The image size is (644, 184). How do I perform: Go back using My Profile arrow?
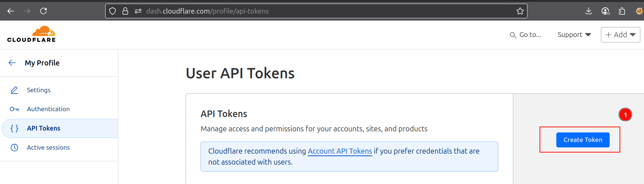tap(12, 63)
